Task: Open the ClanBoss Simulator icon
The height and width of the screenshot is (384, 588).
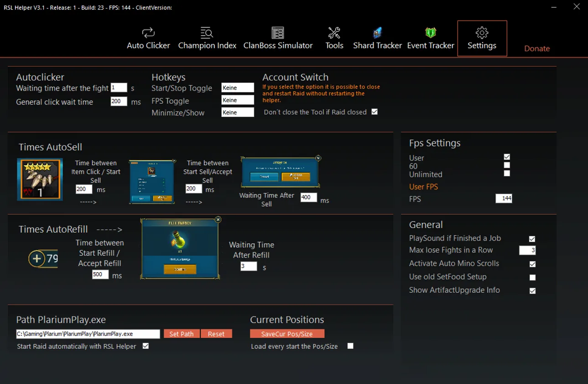Action: (278, 33)
